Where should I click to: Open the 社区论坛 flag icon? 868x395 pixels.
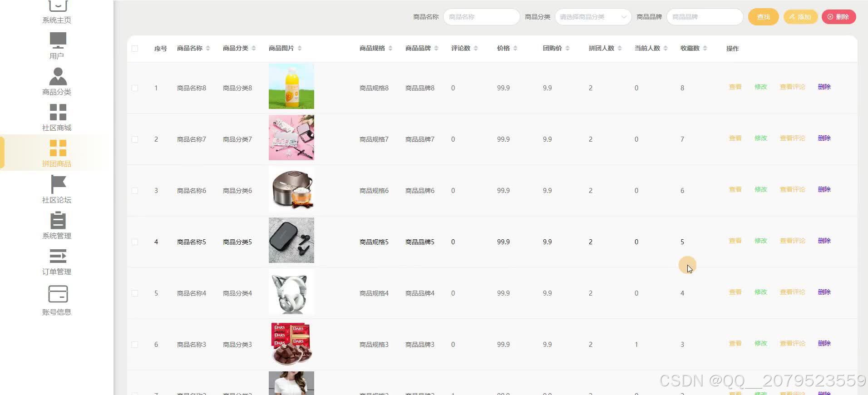coord(58,184)
